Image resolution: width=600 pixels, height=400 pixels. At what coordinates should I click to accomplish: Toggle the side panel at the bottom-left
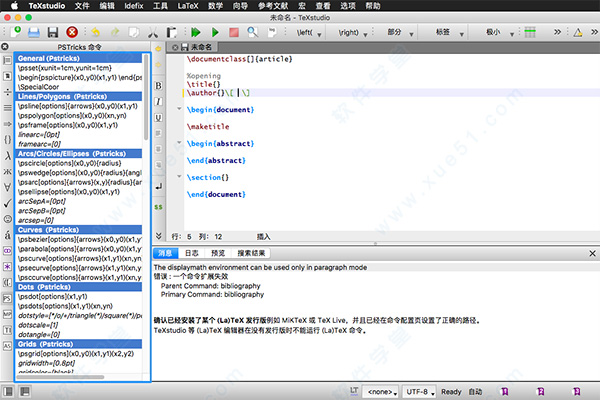[8, 392]
